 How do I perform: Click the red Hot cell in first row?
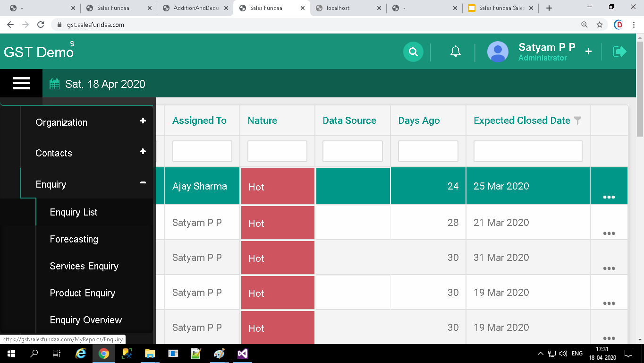tap(278, 187)
